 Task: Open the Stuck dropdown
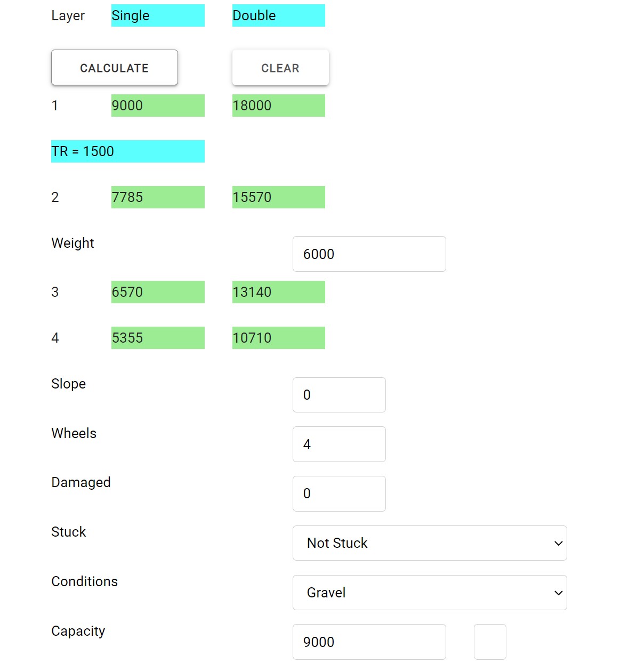429,543
